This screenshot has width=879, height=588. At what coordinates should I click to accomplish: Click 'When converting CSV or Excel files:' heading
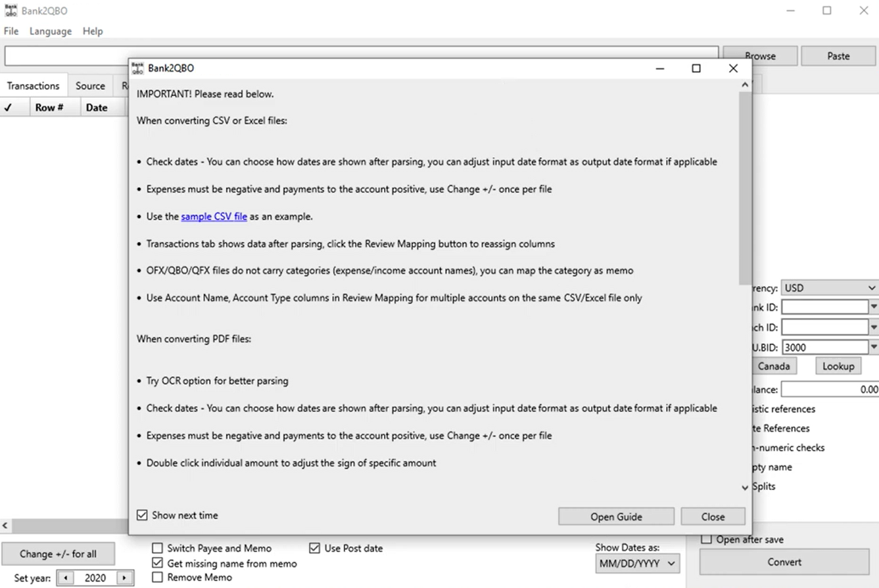(x=212, y=121)
